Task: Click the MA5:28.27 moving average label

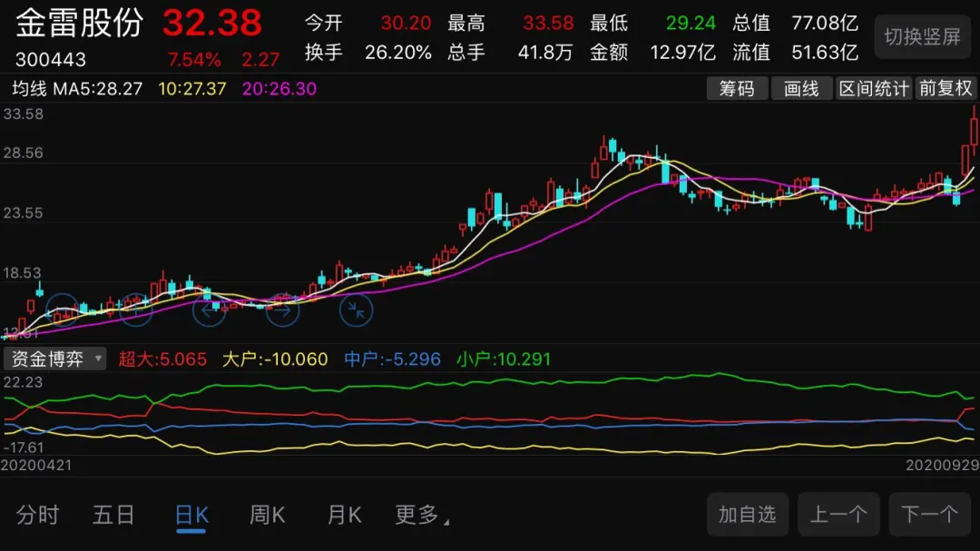Action: [x=97, y=89]
